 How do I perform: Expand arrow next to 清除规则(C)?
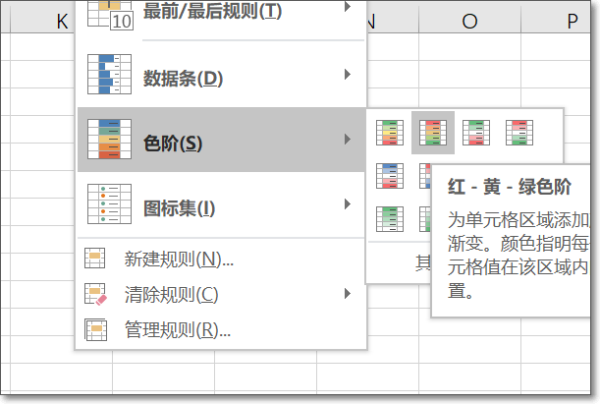tap(347, 293)
